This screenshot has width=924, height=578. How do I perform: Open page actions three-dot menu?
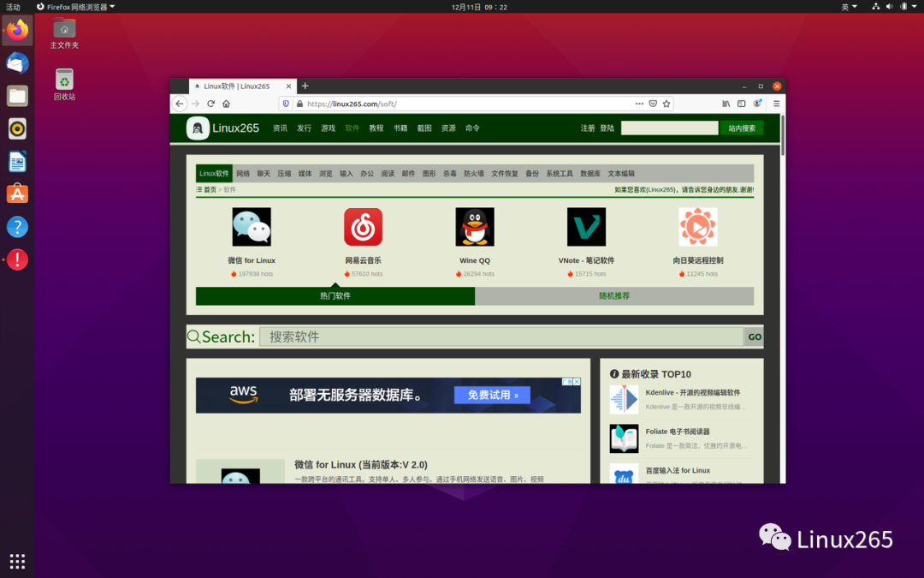tap(639, 104)
